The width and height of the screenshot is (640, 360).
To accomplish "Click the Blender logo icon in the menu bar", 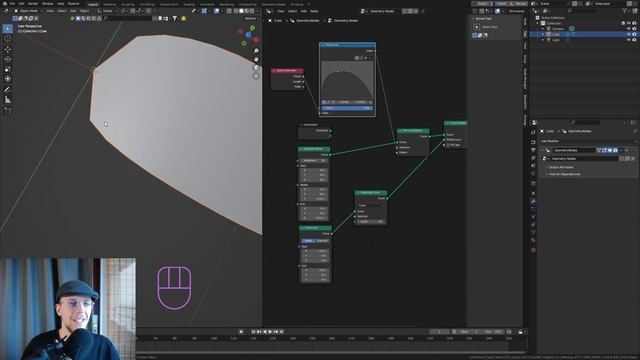I will [4, 4].
